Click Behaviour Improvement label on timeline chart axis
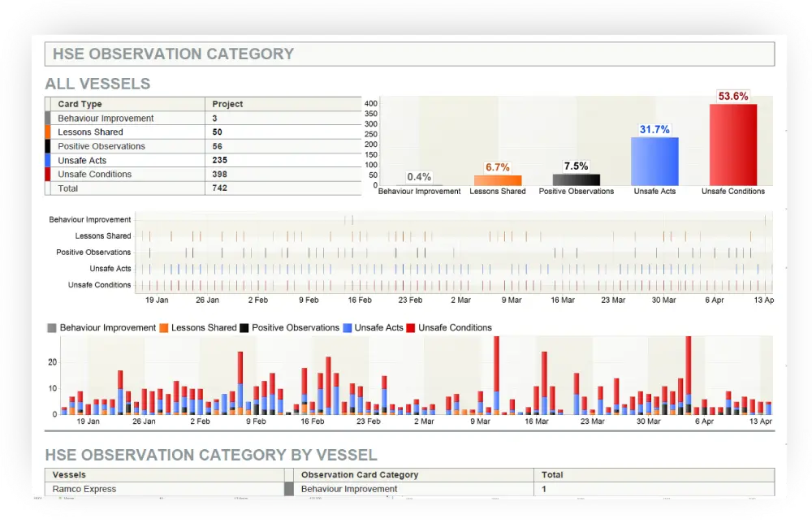 pyautogui.click(x=90, y=219)
